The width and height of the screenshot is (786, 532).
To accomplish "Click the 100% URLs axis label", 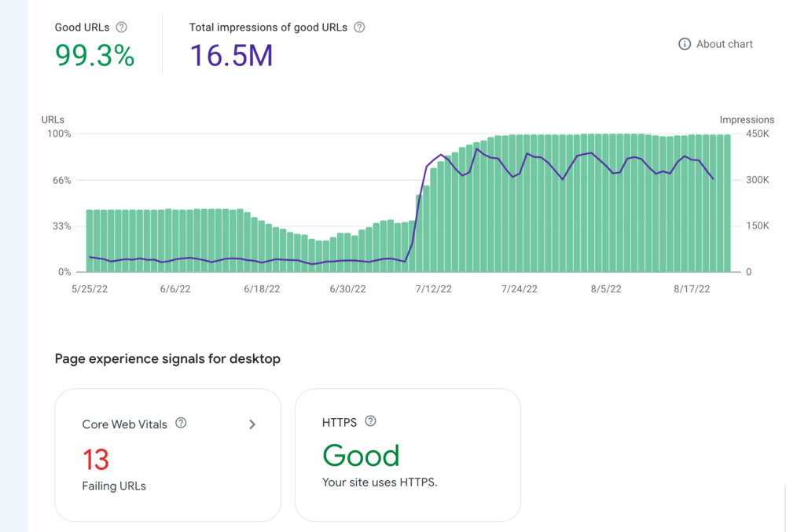I will tap(60, 134).
